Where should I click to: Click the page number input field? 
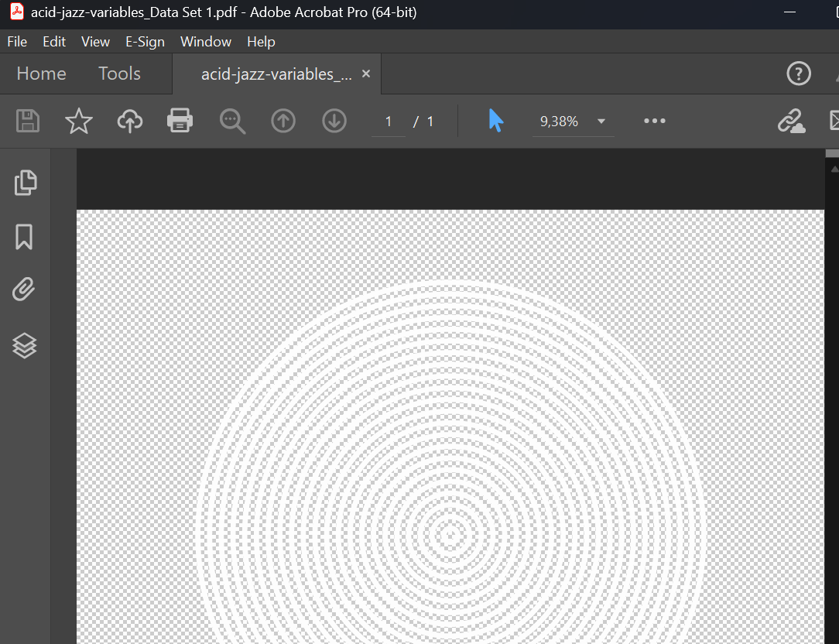pyautogui.click(x=388, y=121)
